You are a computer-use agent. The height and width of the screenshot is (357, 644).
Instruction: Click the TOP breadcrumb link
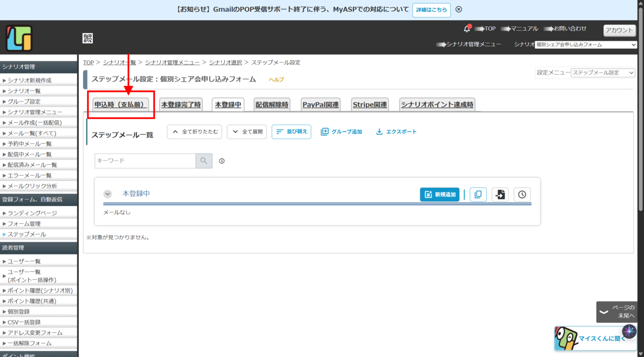(x=89, y=63)
